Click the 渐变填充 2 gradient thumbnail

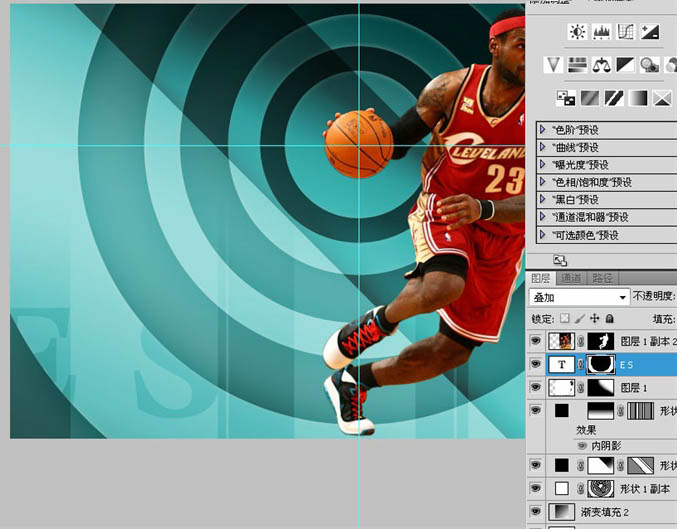click(561, 512)
